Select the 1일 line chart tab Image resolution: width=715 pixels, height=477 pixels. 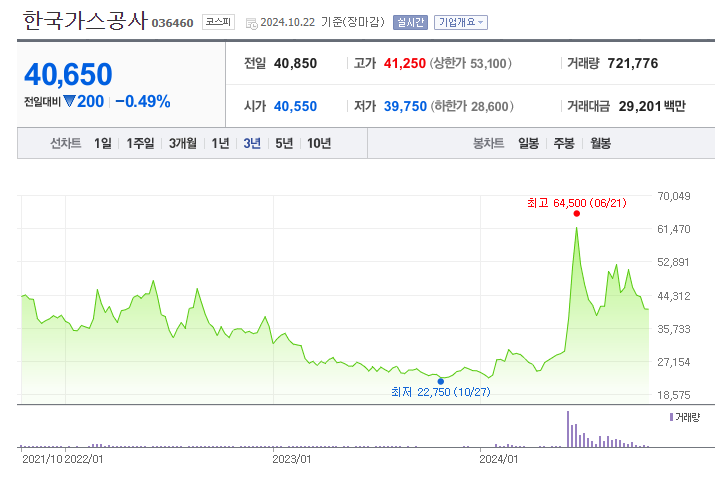103,143
